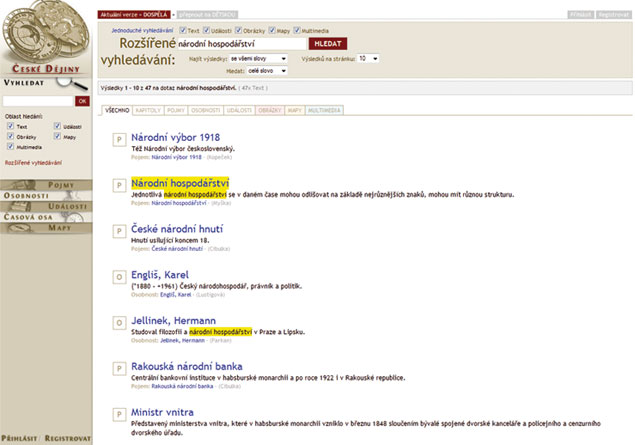Screen dimensions: 635x445
Task: Switch to the Kapitoly results tab
Action: (x=145, y=110)
